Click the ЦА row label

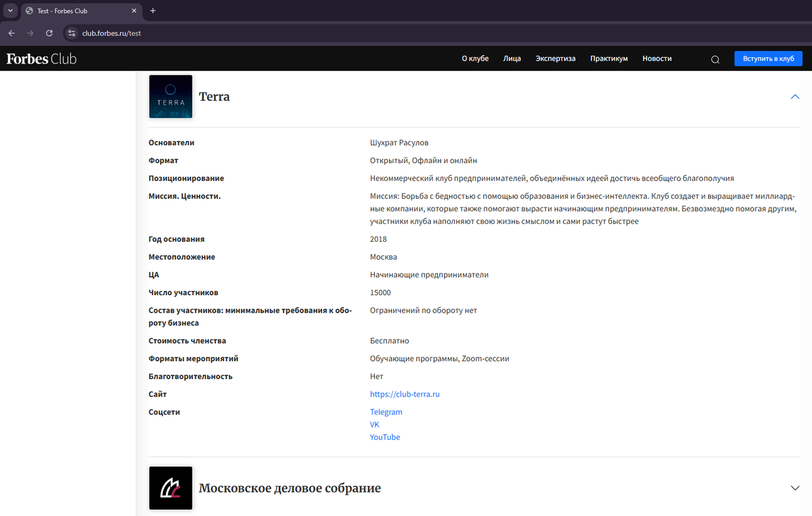154,275
